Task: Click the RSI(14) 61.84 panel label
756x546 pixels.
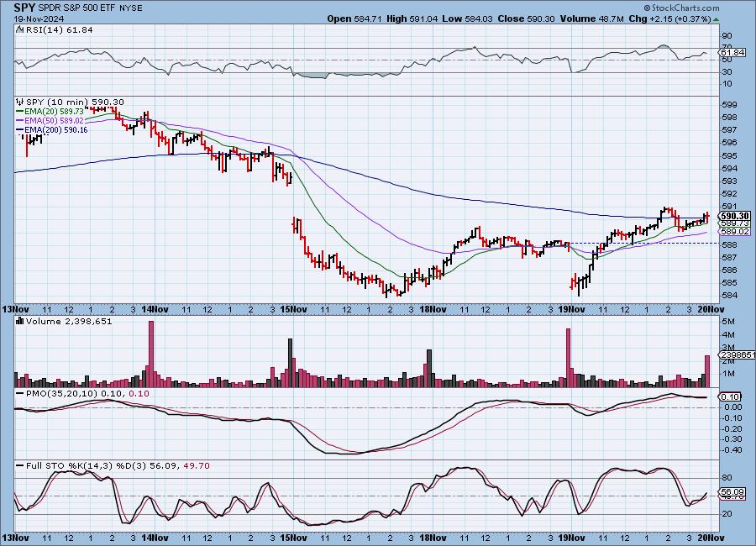Action: click(59, 29)
